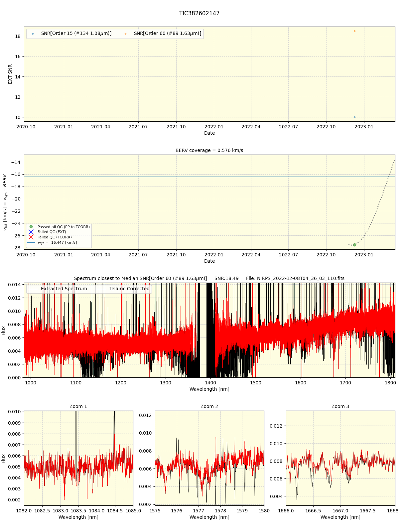The image size is (399, 532).
Task: Click the 1667.0 tick label in Zoom 3
Action: 340,510
